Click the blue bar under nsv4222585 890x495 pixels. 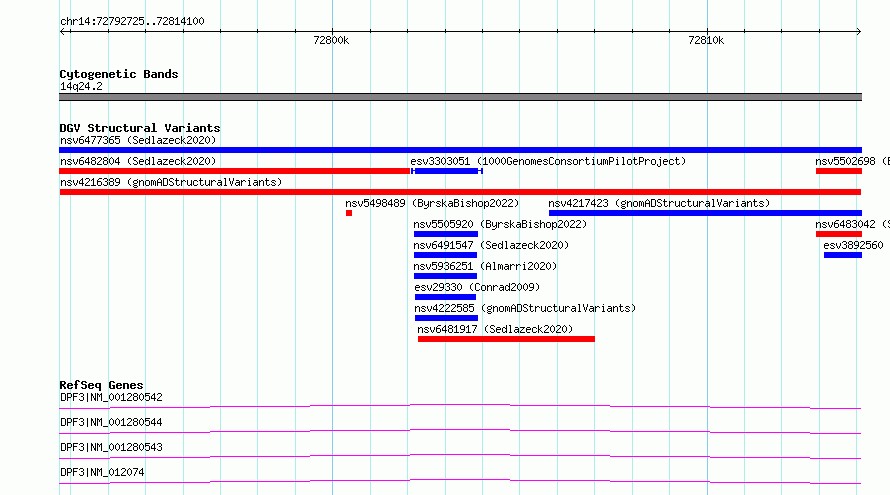(x=446, y=318)
